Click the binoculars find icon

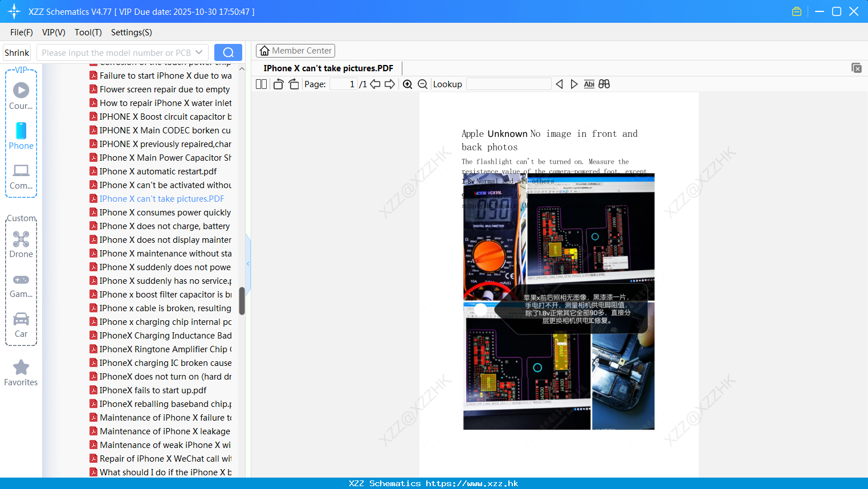604,84
